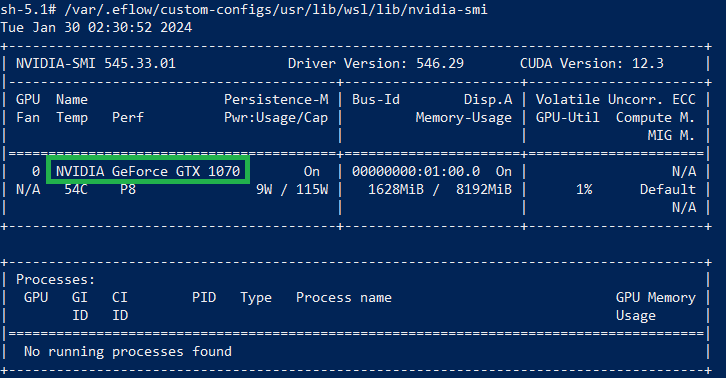Click the 9W / 115W power usage

click(x=292, y=189)
